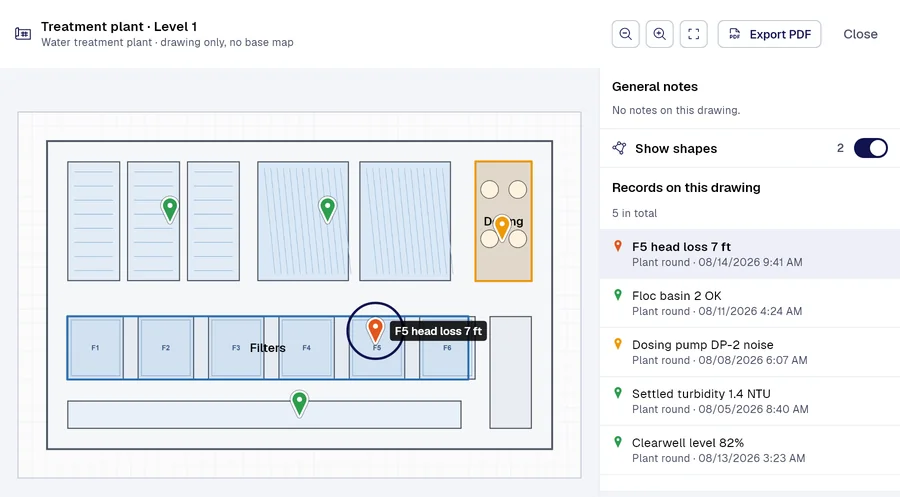Click the green pin icon beside Clearwell level
900x497 pixels.
click(618, 442)
